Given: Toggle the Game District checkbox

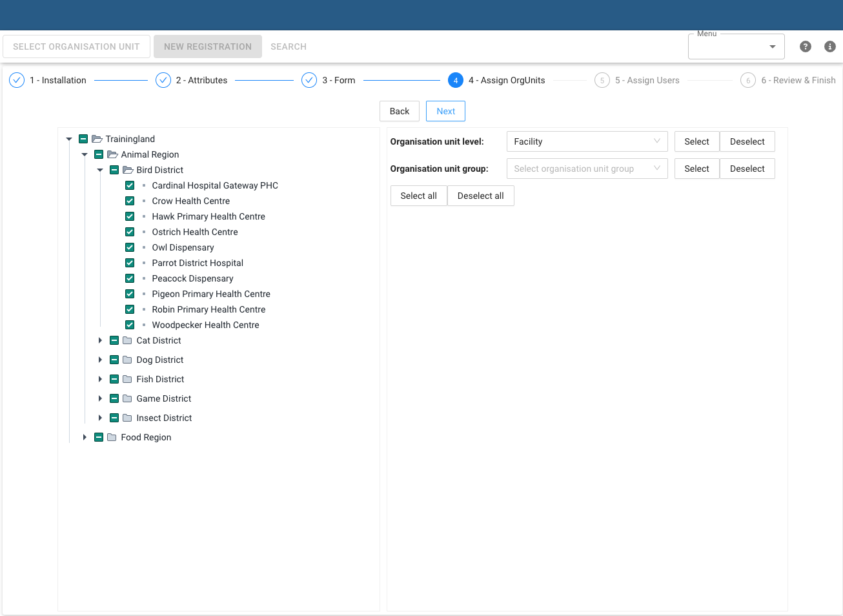Looking at the screenshot, I should tap(114, 398).
